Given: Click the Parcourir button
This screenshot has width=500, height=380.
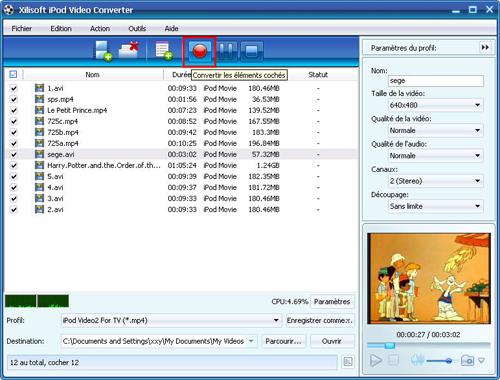Looking at the screenshot, I should click(283, 341).
